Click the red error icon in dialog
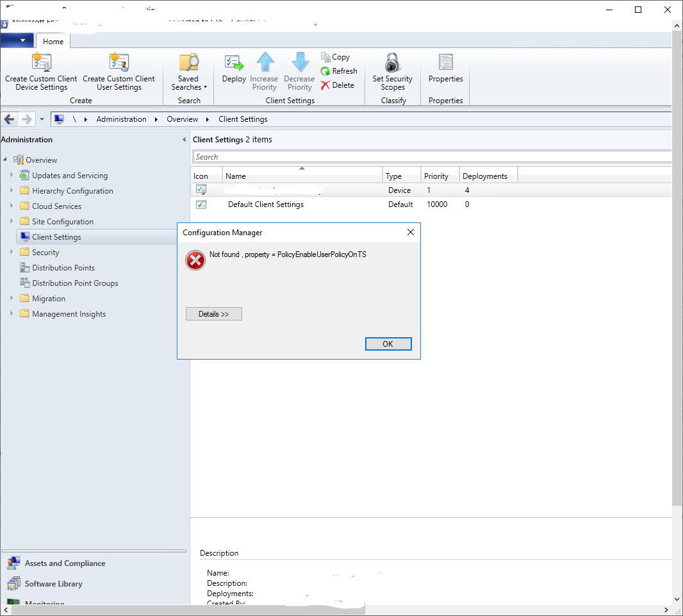The height and width of the screenshot is (616, 683). [x=195, y=260]
